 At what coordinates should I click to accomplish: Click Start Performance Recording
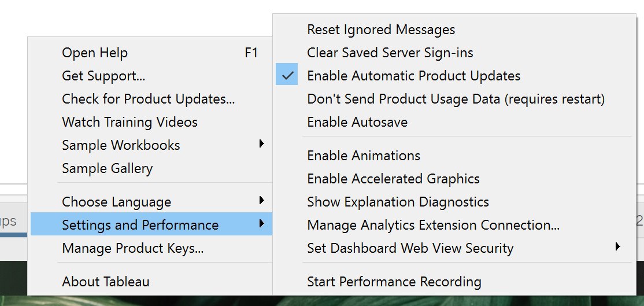[454, 282]
